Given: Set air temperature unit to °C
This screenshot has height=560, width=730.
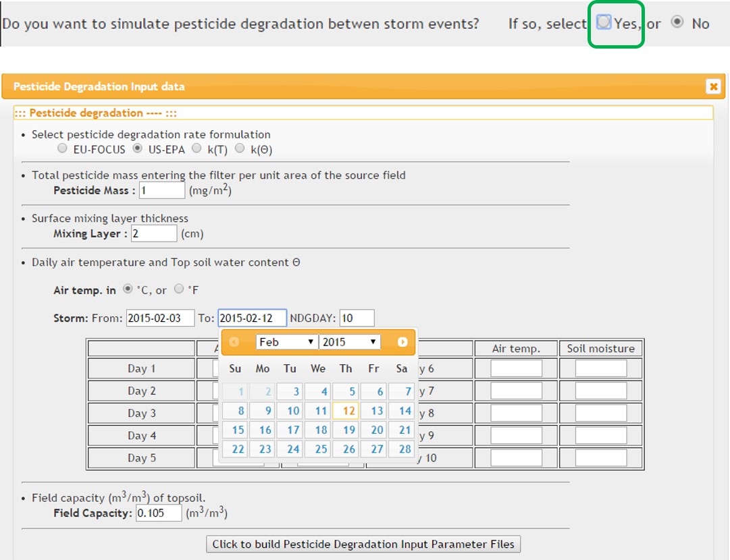Looking at the screenshot, I should (128, 289).
